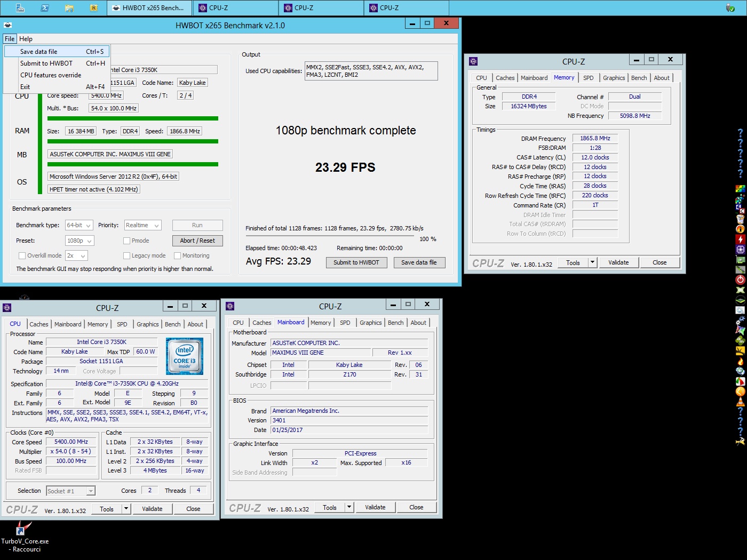Image resolution: width=747 pixels, height=560 pixels.
Task: Open the Overkill 2x dropdown
Action: [x=76, y=255]
